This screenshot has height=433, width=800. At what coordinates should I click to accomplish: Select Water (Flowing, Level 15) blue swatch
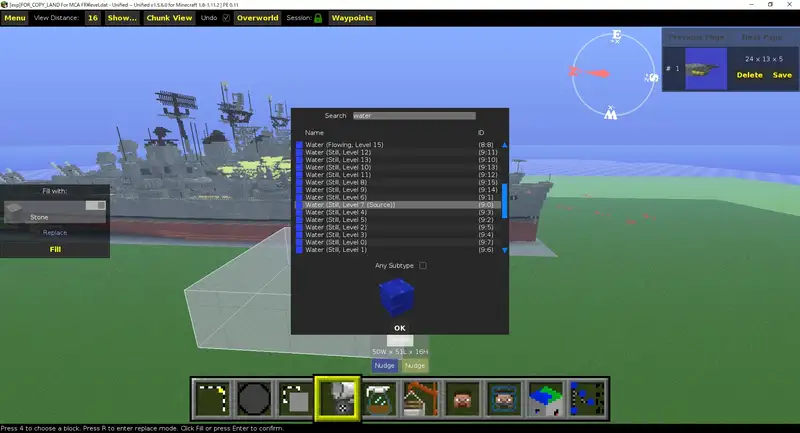pyautogui.click(x=299, y=145)
